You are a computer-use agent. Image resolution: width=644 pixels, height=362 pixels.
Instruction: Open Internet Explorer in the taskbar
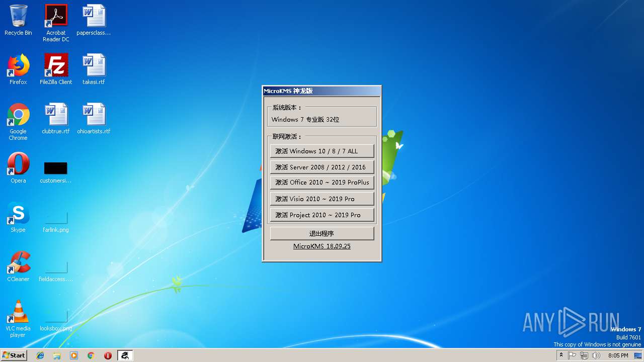(x=40, y=355)
